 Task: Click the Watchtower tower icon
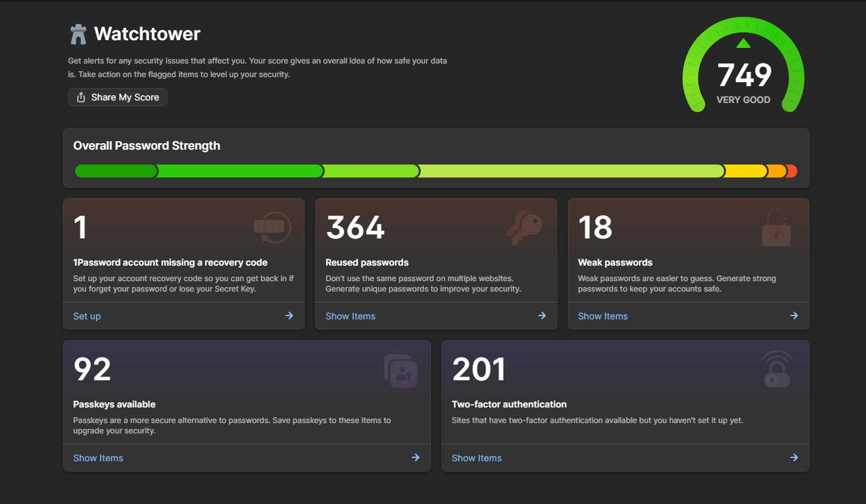pos(78,34)
